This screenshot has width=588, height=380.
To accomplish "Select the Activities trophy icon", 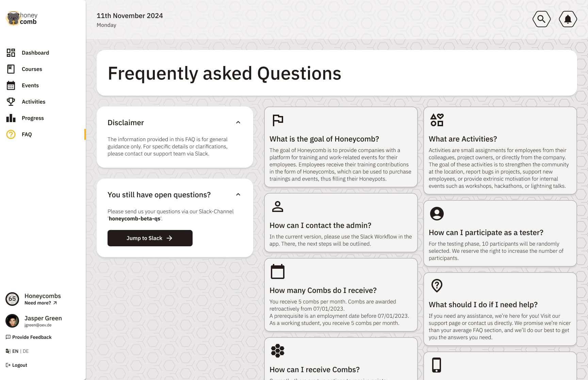I will tap(11, 102).
